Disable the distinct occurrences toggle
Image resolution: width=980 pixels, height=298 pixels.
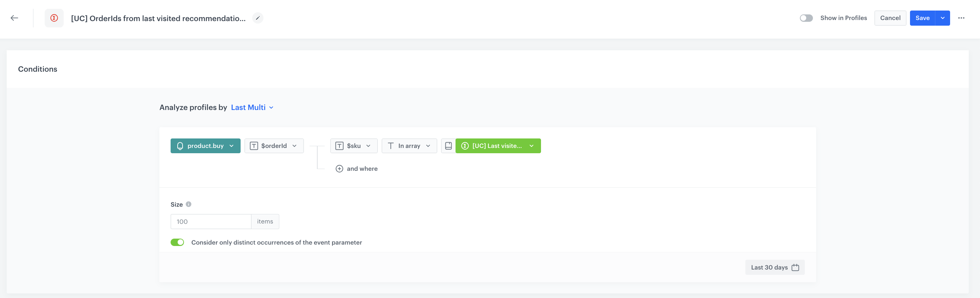click(177, 242)
